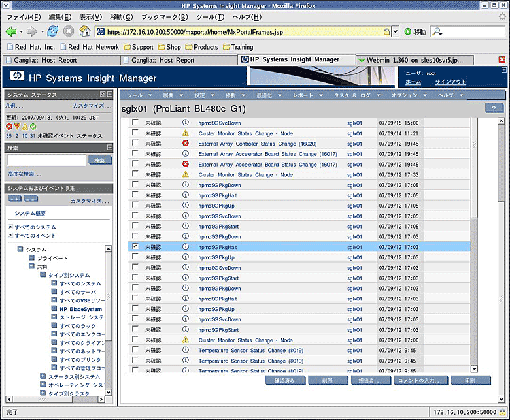Check the Cluster Monitor 07/09/12 17:33 checkbox

[x=135, y=174]
